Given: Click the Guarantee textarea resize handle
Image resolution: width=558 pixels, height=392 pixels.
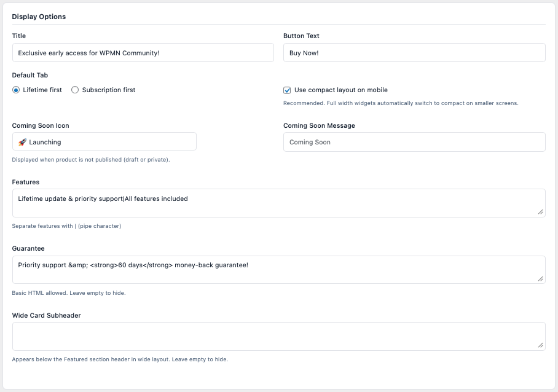Looking at the screenshot, I should click(x=541, y=279).
